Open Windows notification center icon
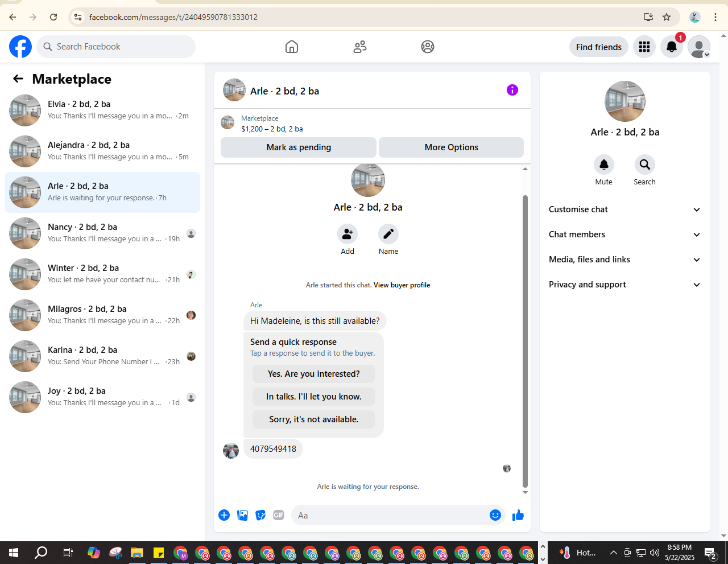 pos(710,553)
